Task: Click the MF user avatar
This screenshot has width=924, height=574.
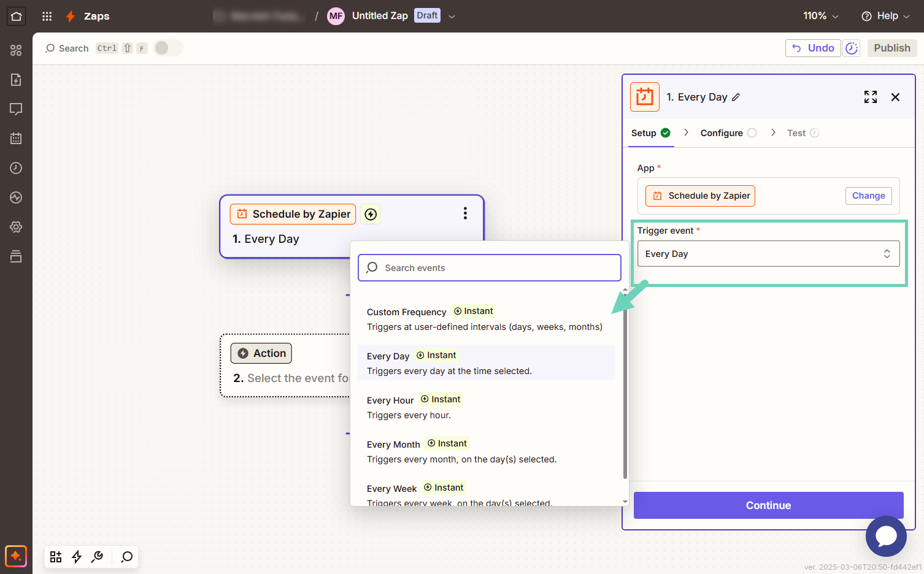Action: [336, 16]
